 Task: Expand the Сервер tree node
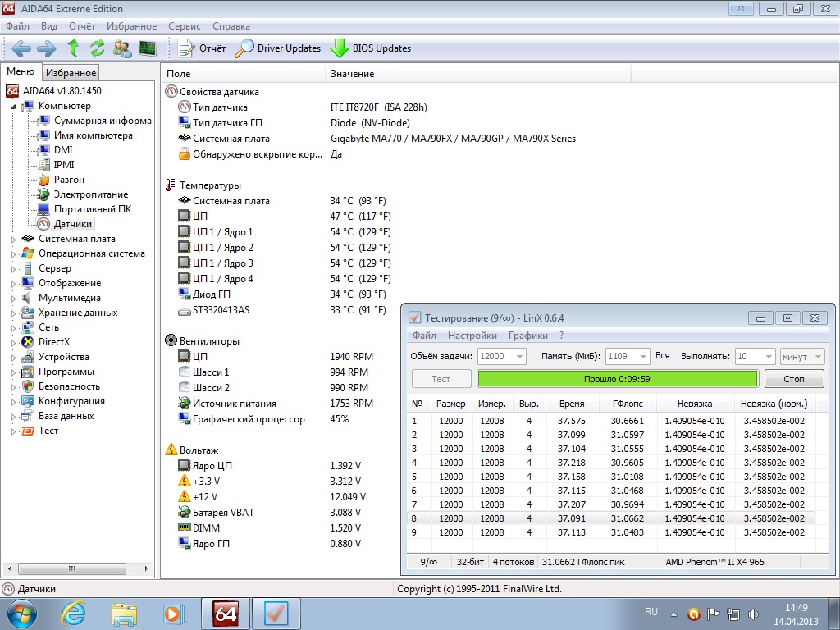(x=14, y=269)
